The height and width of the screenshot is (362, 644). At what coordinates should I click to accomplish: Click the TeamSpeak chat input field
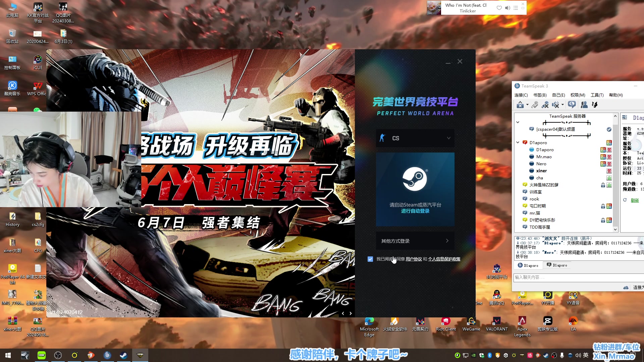pyautogui.click(x=579, y=277)
